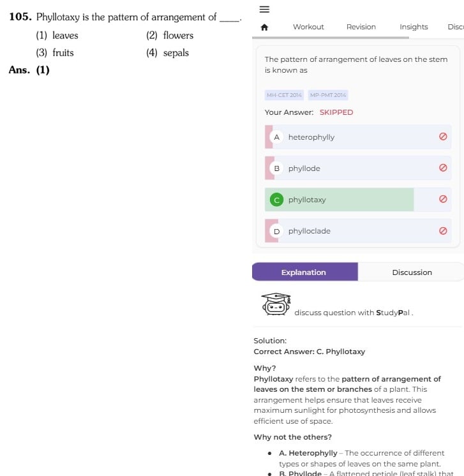464x476 pixels.
Task: Switch to the Discussion panel button
Action: pyautogui.click(x=411, y=272)
